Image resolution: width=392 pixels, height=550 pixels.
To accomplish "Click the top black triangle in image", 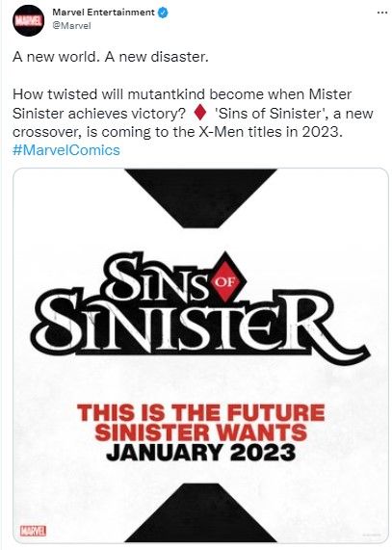I will 201,198.
